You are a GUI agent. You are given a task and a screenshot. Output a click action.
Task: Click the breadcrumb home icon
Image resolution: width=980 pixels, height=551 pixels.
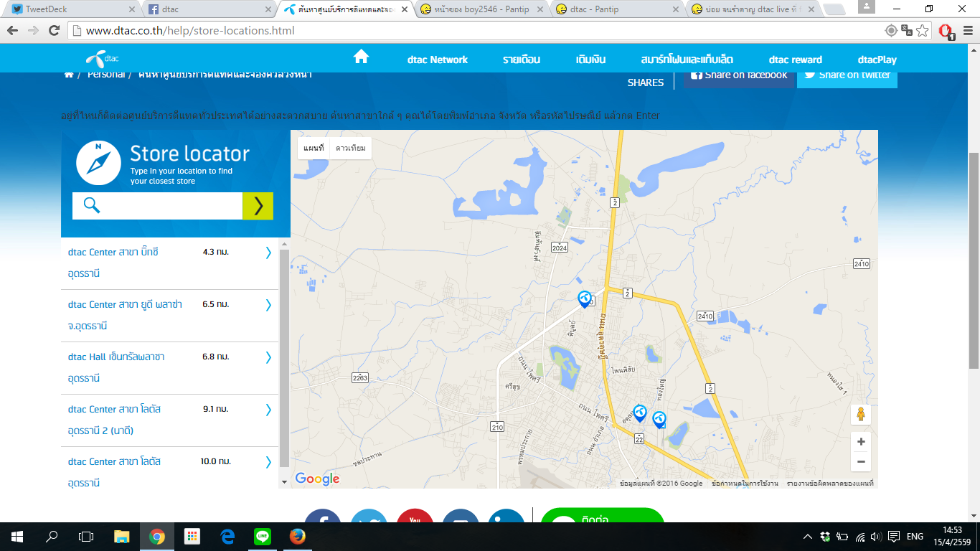point(69,75)
